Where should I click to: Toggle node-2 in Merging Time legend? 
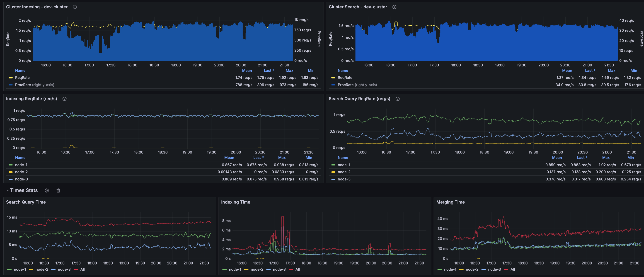[x=472, y=270]
